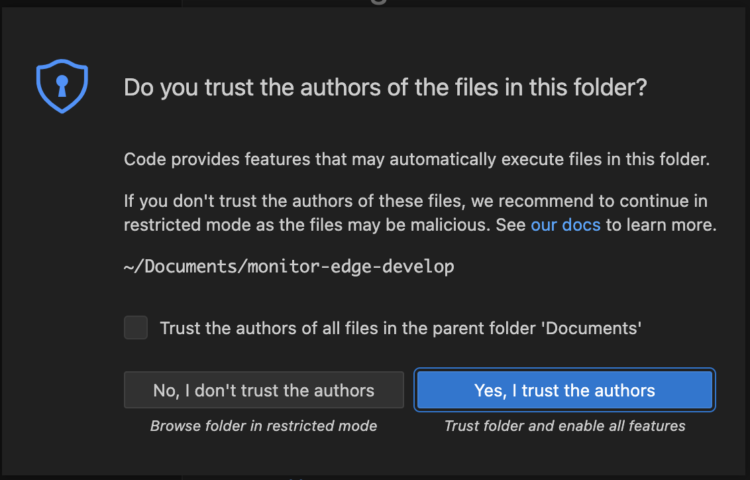Image resolution: width=750 pixels, height=480 pixels.
Task: Click the 'Do you trust the authors' heading
Action: (385, 88)
